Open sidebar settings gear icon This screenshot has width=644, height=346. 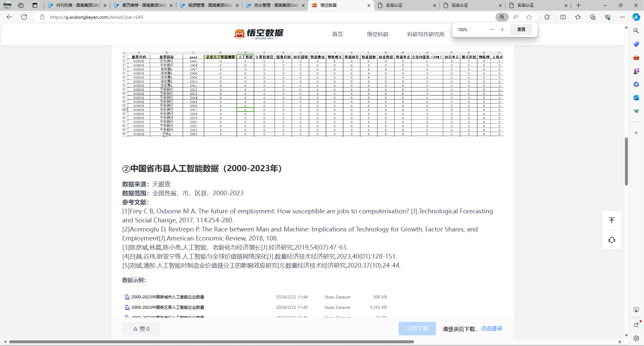pos(636,338)
